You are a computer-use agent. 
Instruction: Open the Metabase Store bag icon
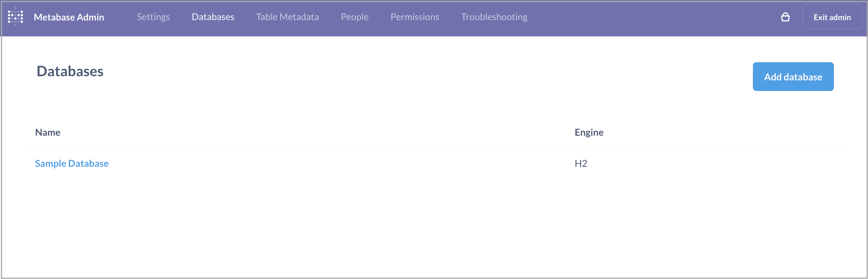point(785,17)
